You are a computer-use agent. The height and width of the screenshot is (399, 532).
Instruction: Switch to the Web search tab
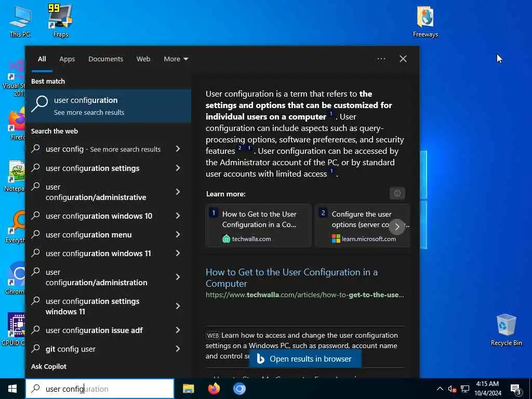tap(143, 59)
